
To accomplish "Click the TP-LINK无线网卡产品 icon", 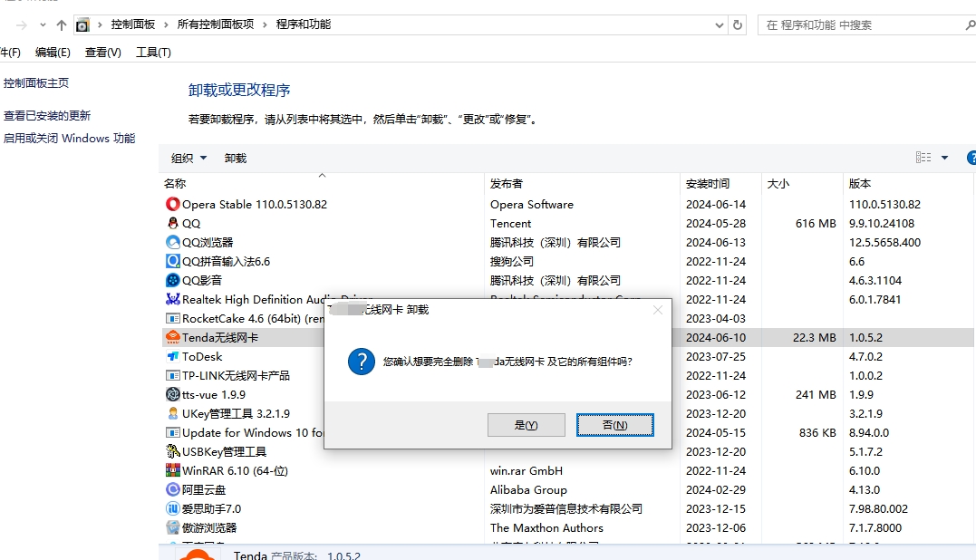I will [x=172, y=375].
